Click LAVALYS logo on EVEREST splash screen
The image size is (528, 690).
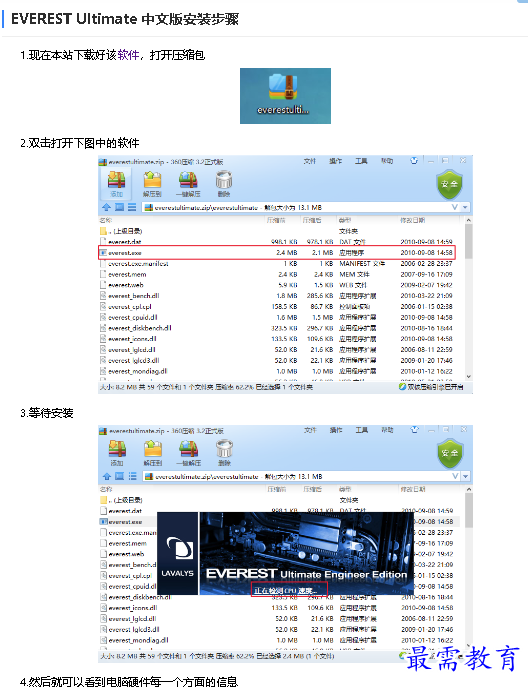(x=178, y=554)
